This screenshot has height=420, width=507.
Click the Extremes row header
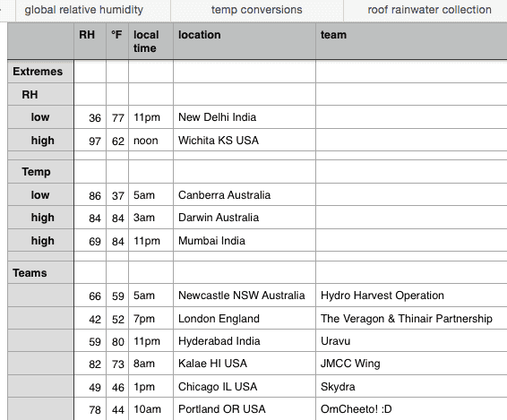(40, 72)
